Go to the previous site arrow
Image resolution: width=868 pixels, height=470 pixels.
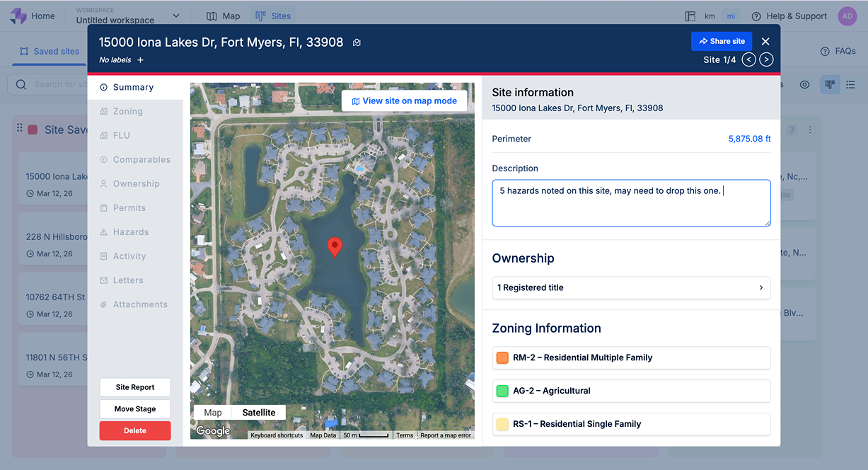click(748, 60)
